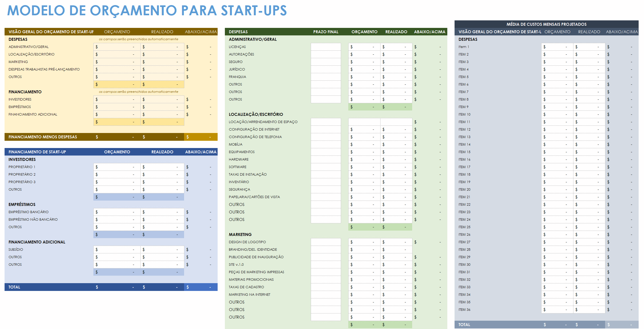
Task: Select the SEGURO expense label
Action: pos(236,62)
